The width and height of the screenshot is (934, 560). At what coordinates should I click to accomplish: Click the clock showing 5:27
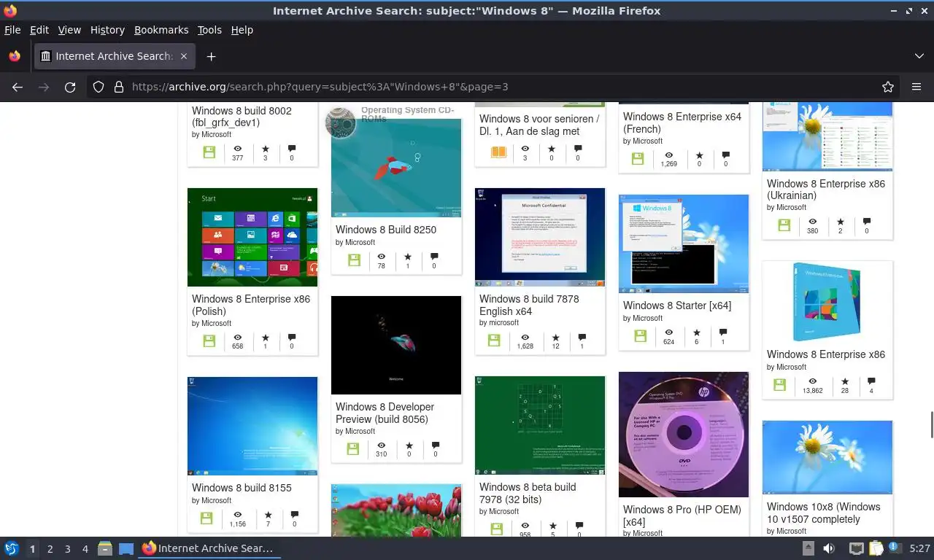(920, 548)
